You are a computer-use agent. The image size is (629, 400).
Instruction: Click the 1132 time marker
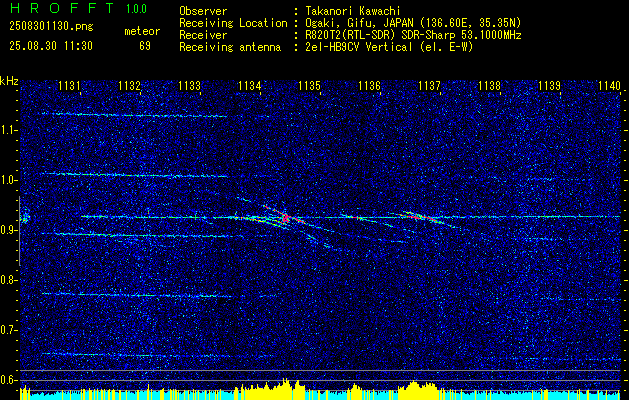[129, 86]
